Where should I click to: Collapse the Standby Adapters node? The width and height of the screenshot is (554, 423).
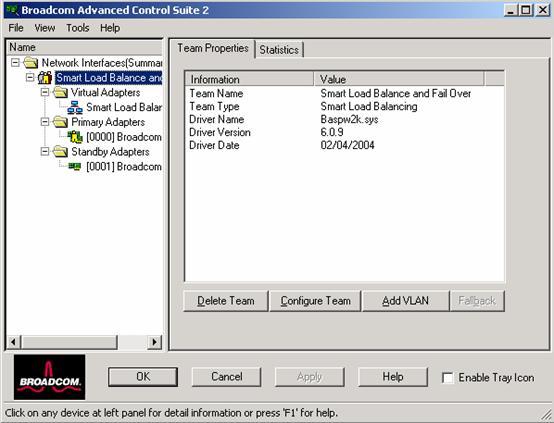[45, 152]
